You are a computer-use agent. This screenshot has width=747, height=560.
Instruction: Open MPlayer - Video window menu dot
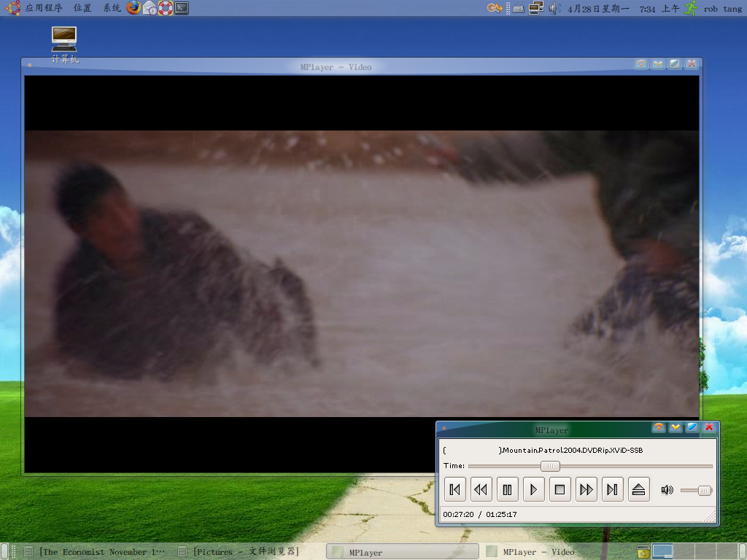pyautogui.click(x=29, y=65)
